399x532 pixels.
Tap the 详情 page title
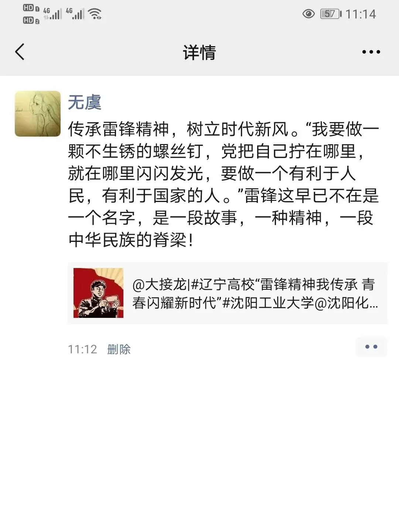pos(199,52)
